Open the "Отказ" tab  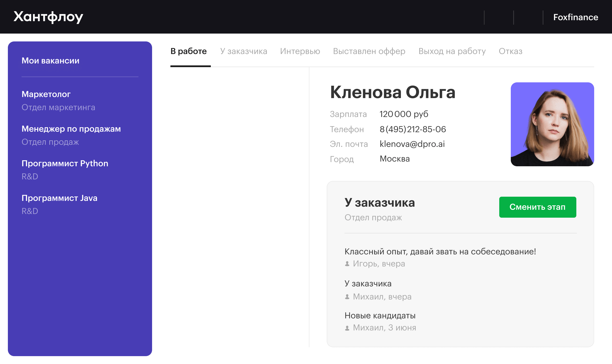click(x=511, y=51)
